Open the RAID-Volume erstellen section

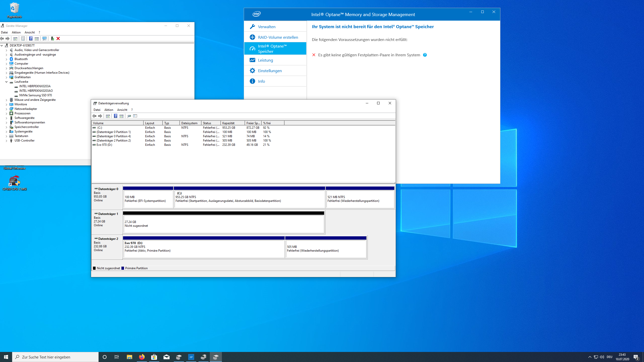(278, 37)
